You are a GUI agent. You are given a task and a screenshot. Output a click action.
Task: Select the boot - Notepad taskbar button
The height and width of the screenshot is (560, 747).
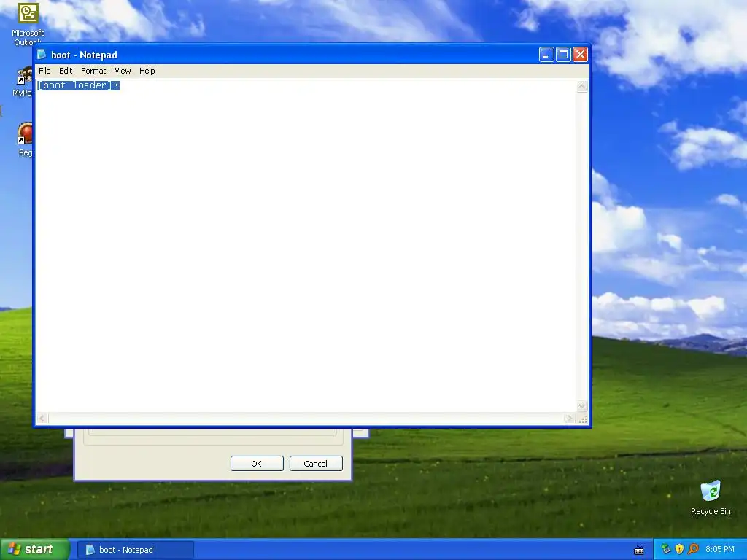tap(135, 550)
